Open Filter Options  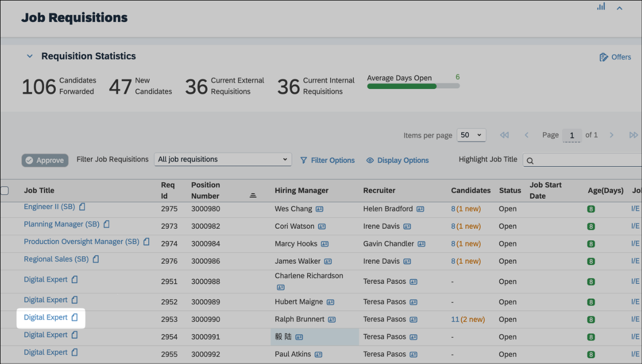328,160
